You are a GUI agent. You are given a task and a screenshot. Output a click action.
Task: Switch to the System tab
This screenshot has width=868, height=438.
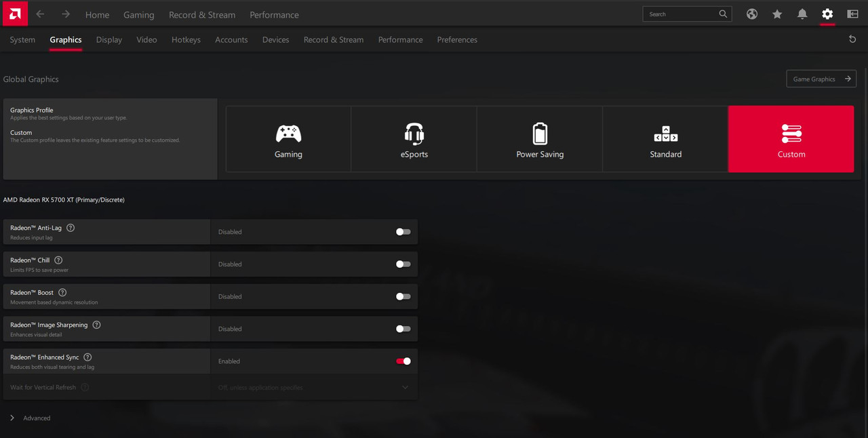[22, 39]
